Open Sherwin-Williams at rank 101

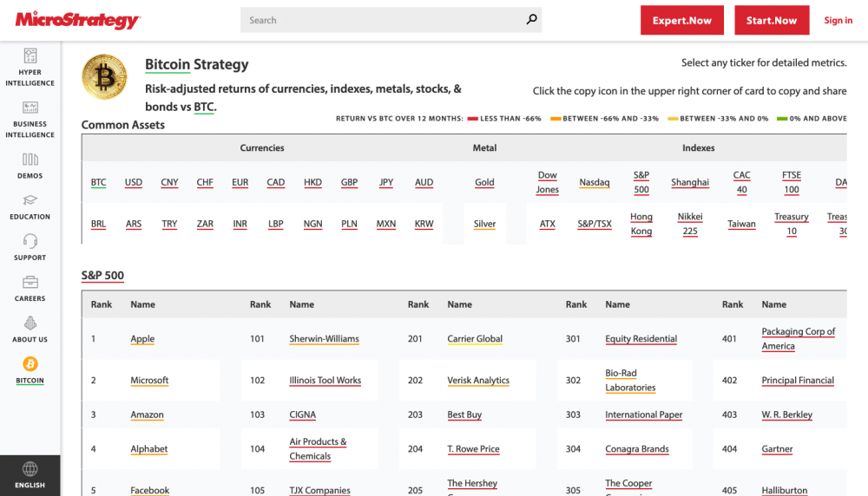click(x=324, y=339)
